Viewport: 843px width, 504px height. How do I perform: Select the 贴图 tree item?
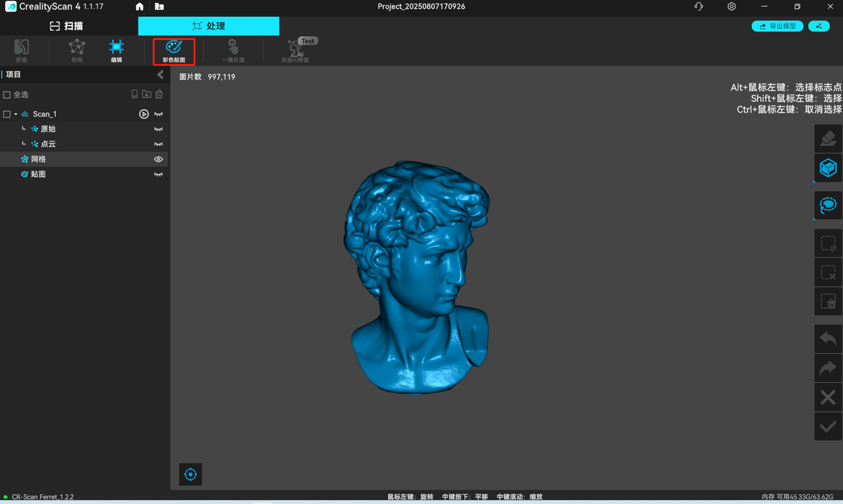[x=38, y=174]
